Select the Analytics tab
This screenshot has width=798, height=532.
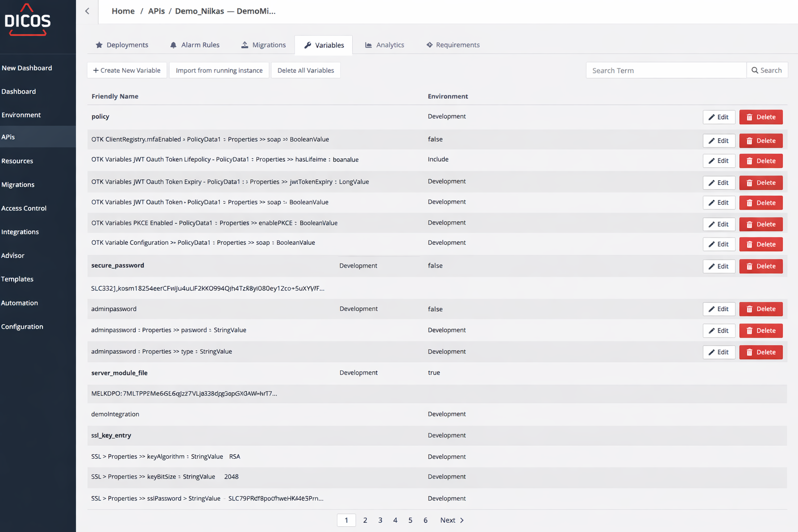click(384, 45)
